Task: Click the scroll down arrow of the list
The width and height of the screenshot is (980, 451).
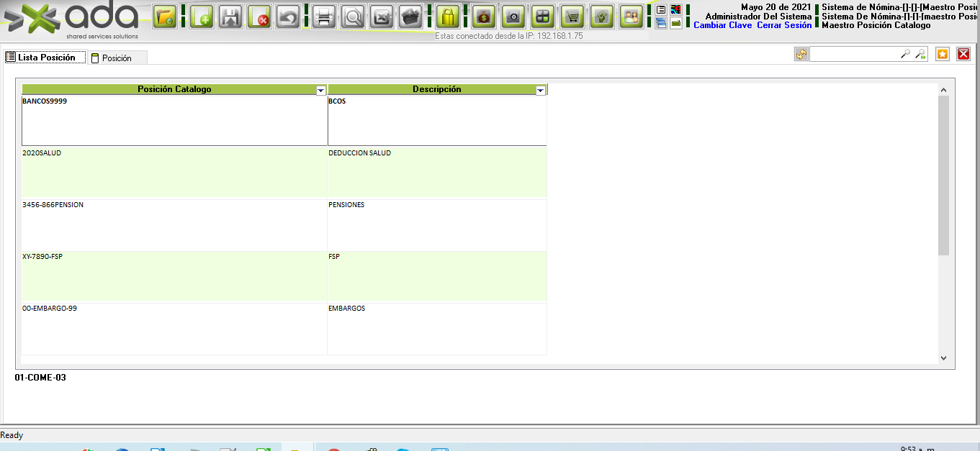Action: click(x=943, y=357)
